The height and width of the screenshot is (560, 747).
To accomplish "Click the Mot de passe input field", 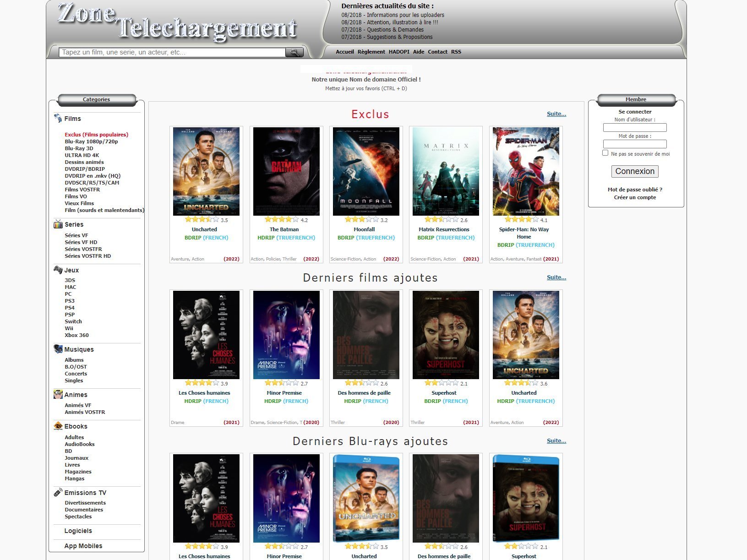I will (635, 144).
